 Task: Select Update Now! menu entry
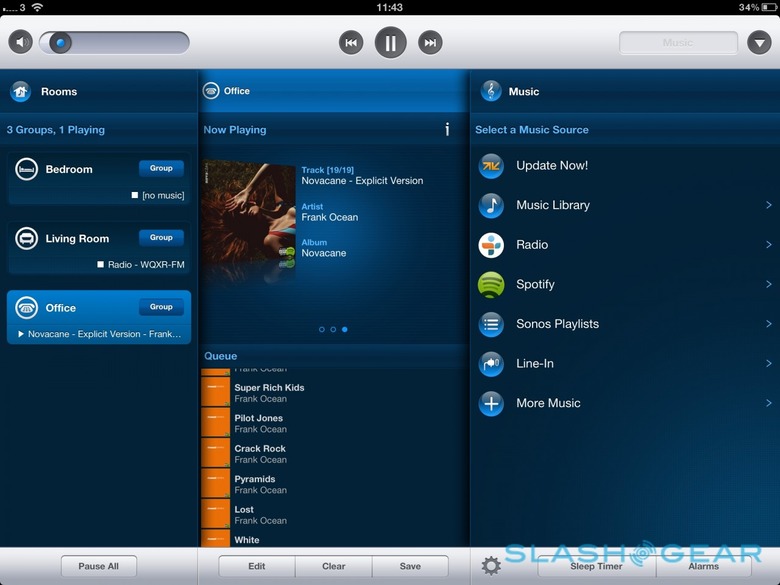coord(625,166)
